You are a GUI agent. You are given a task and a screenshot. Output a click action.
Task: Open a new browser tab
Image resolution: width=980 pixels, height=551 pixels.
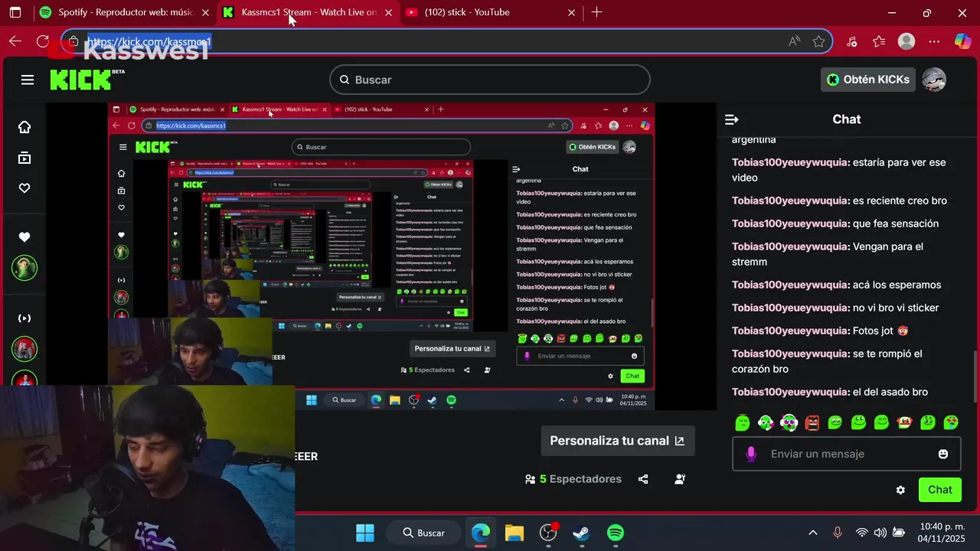(596, 12)
